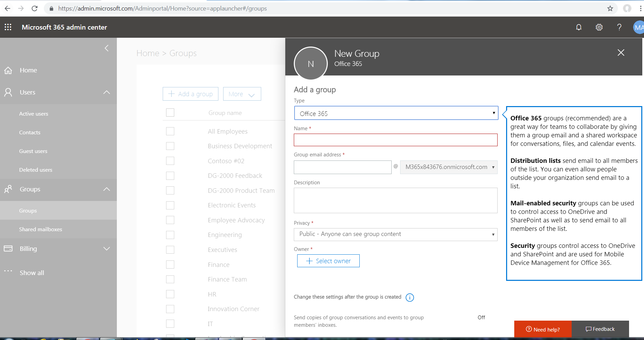Screen dimensions: 644x340
Task: Open the DG-2000 Product Team group
Action: [x=241, y=191]
